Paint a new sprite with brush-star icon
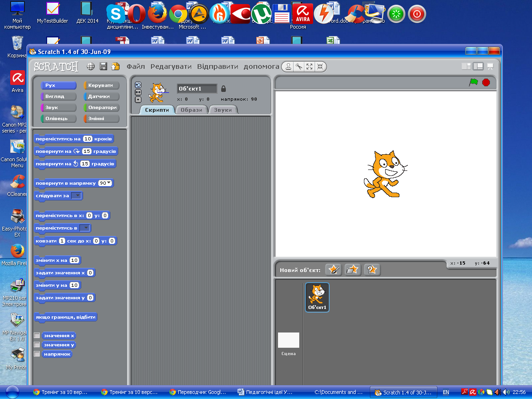This screenshot has height=399, width=532. (x=333, y=270)
